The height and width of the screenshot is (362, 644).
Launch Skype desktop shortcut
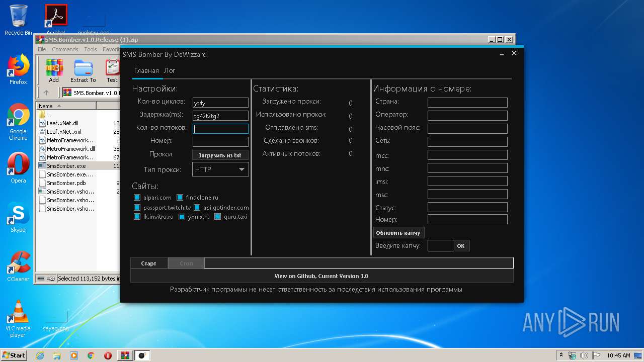pos(18,217)
